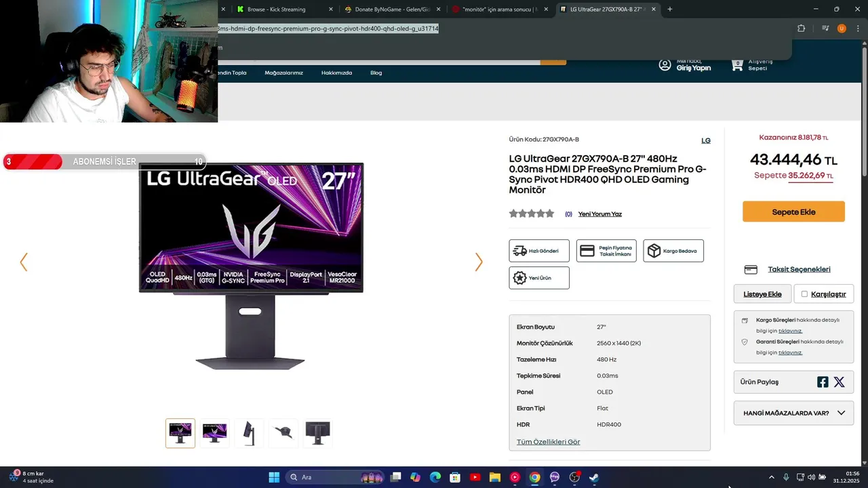Viewport: 868px width, 488px height.
Task: Open Task View in the taskbar
Action: [x=396, y=477]
